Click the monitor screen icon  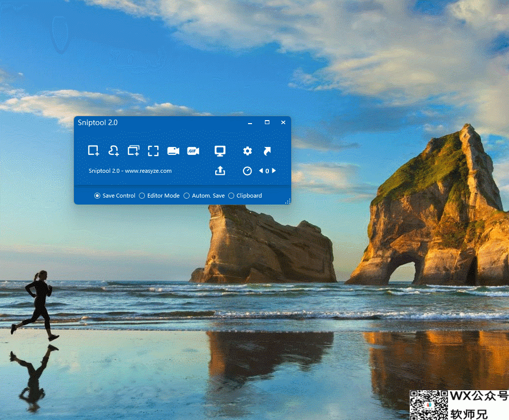[220, 151]
